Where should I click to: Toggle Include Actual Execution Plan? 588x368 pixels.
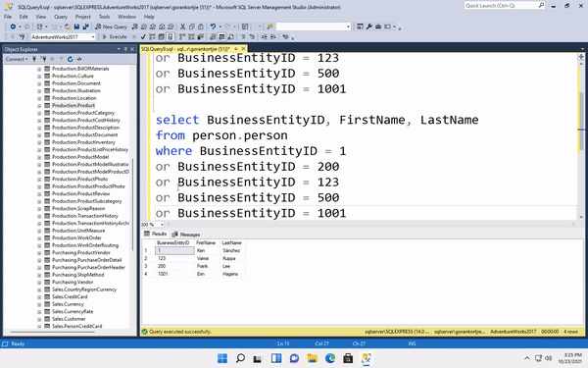pos(182,37)
